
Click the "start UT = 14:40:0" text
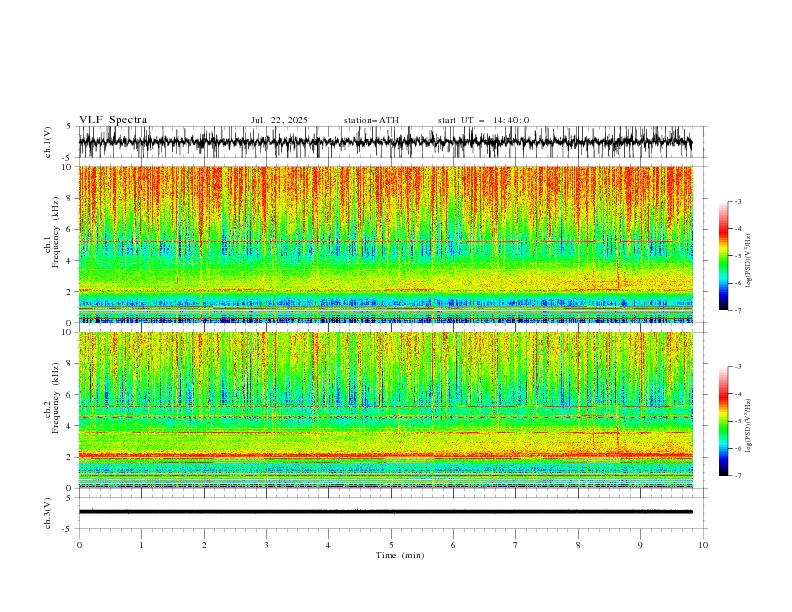[x=483, y=120]
